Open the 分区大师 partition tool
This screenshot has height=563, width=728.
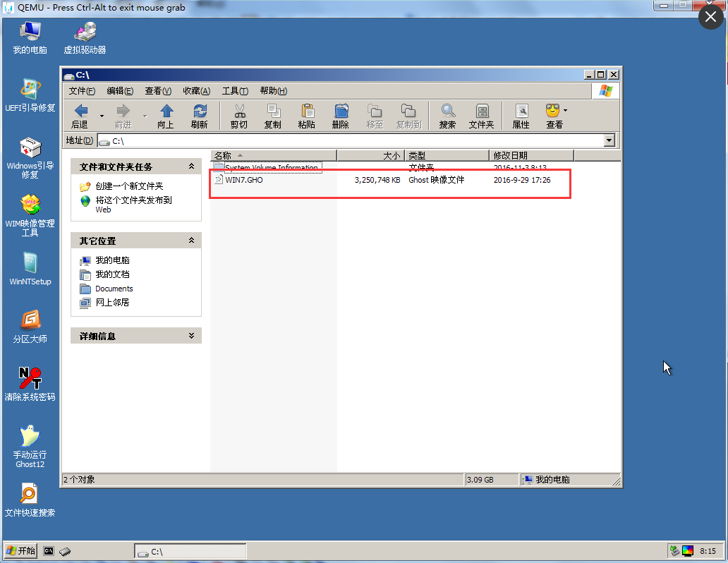29,321
